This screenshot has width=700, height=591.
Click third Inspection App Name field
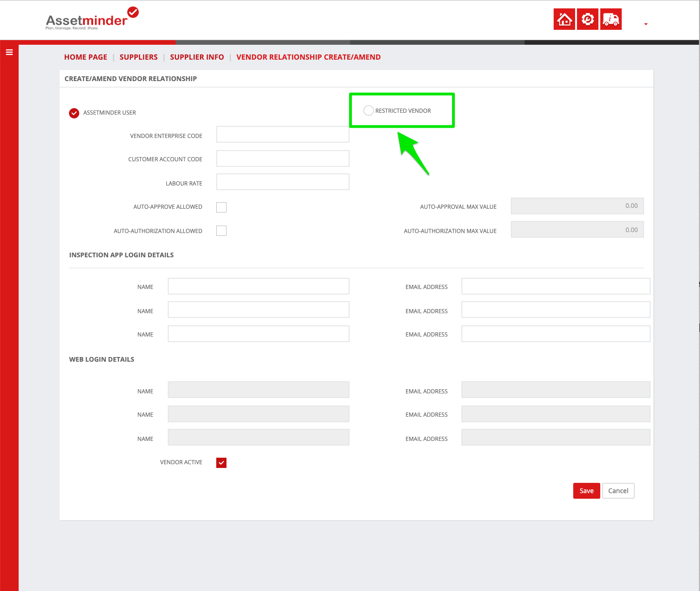259,334
